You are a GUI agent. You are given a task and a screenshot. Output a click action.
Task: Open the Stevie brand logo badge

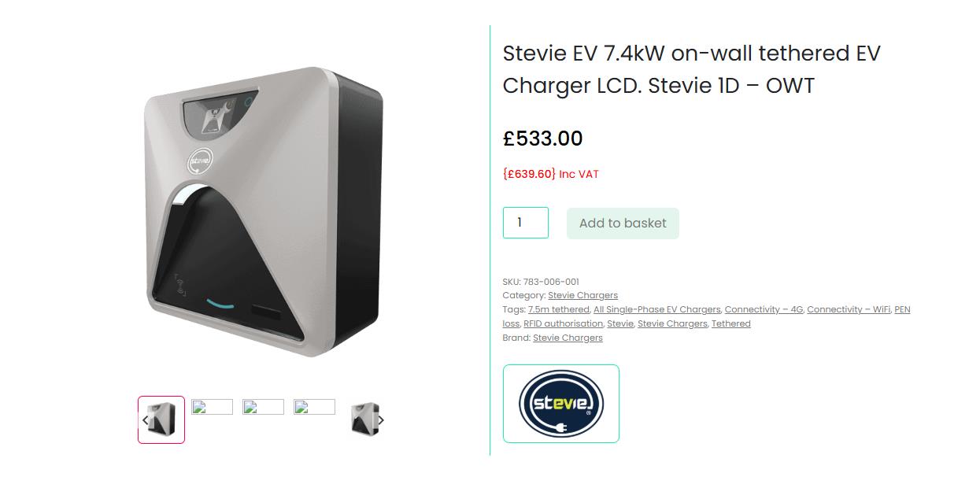coord(560,404)
